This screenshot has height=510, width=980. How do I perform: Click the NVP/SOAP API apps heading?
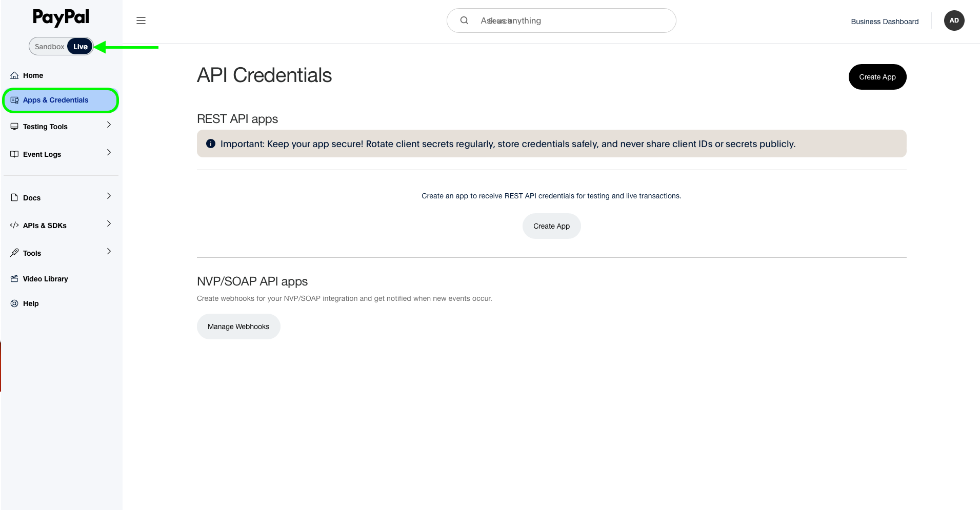pos(252,281)
